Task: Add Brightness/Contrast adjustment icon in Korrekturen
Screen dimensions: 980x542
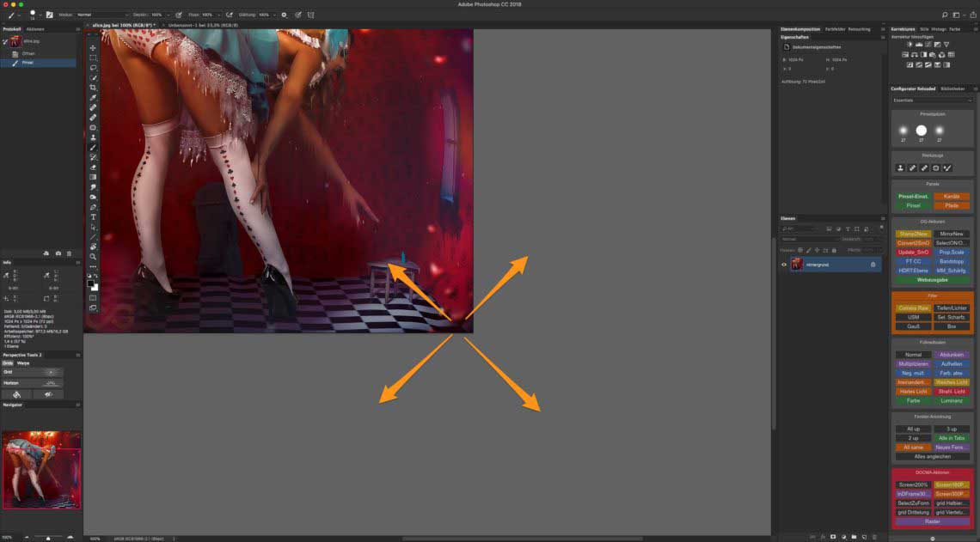Action: click(x=910, y=45)
